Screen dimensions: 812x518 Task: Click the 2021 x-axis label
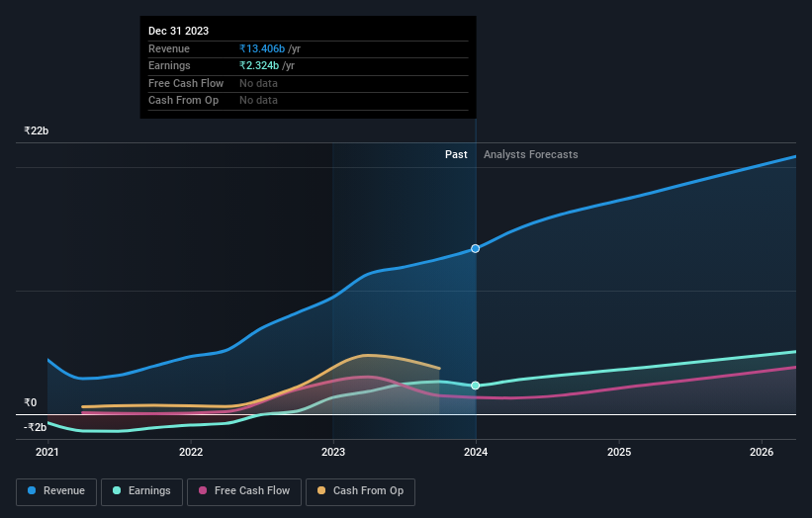pos(47,453)
